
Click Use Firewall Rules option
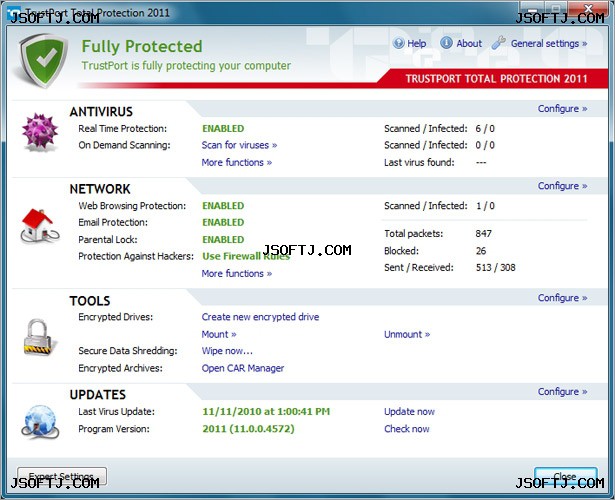(246, 256)
